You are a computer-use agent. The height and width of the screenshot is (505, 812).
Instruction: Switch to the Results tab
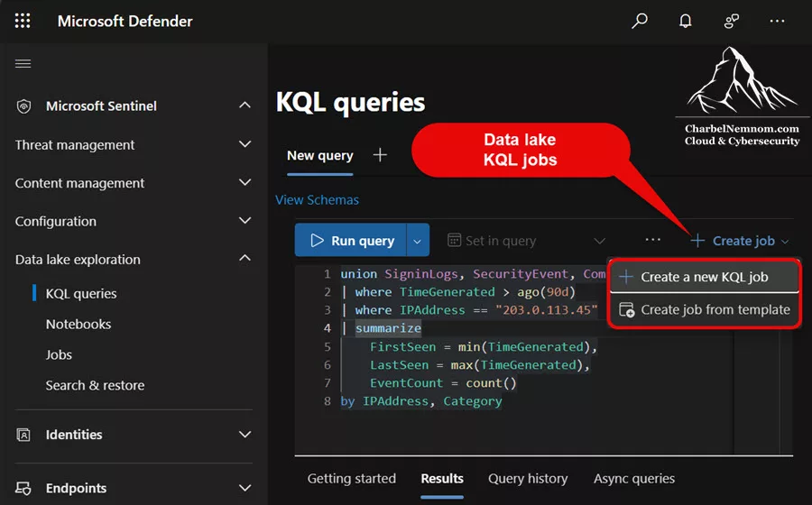coord(442,479)
